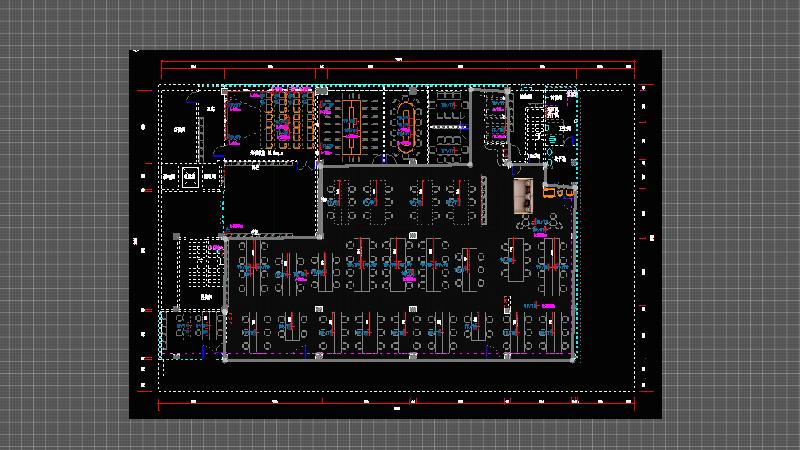
Task: Select the orange rectangular meeting table
Action: pos(352,125)
